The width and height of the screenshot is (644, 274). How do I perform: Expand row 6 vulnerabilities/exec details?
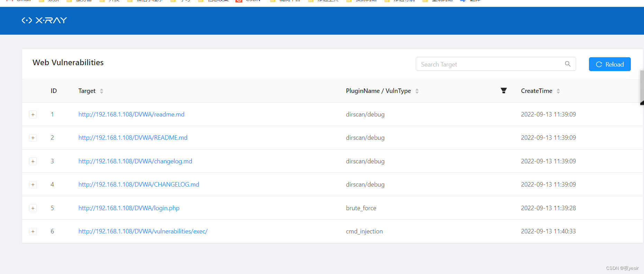(33, 231)
